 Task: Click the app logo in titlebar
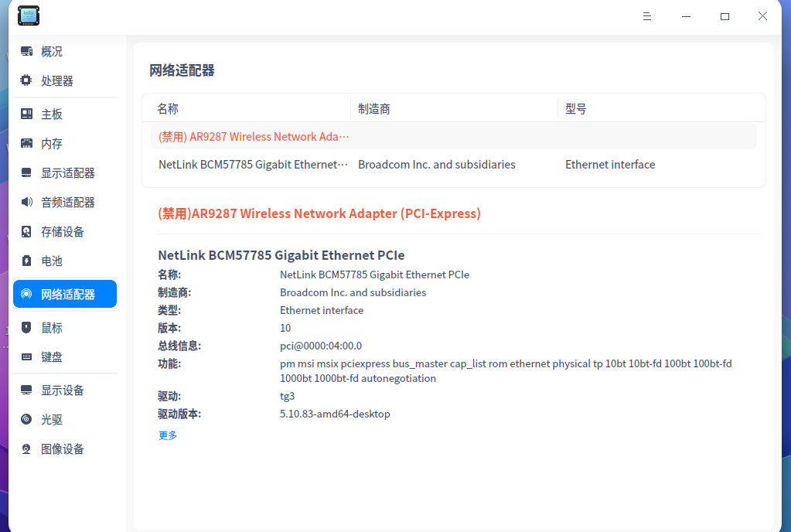[28, 15]
